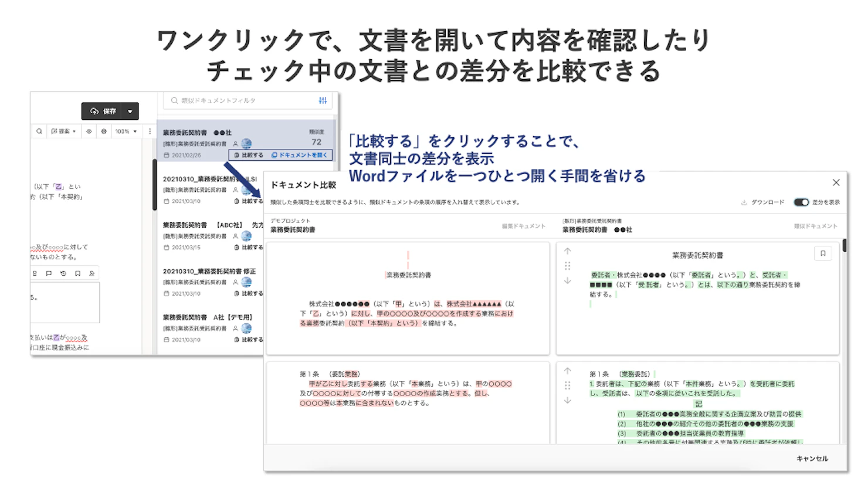Open the 提案 mode dropdown
The image size is (868, 487).
pyautogui.click(x=63, y=131)
